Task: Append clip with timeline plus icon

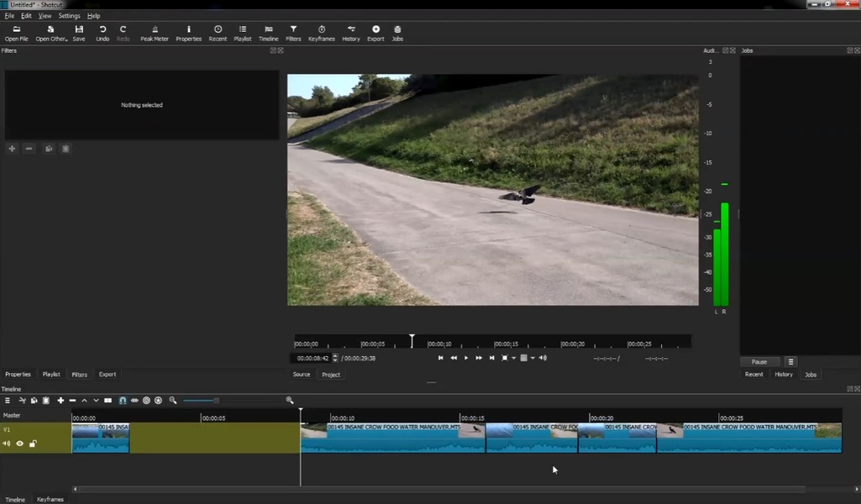Action: [60, 401]
